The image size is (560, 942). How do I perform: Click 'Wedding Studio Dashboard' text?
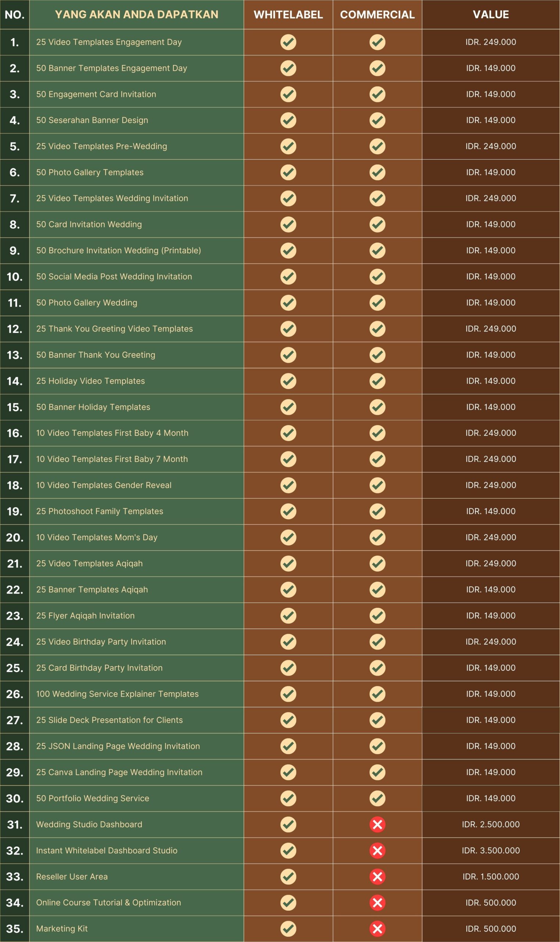(89, 825)
